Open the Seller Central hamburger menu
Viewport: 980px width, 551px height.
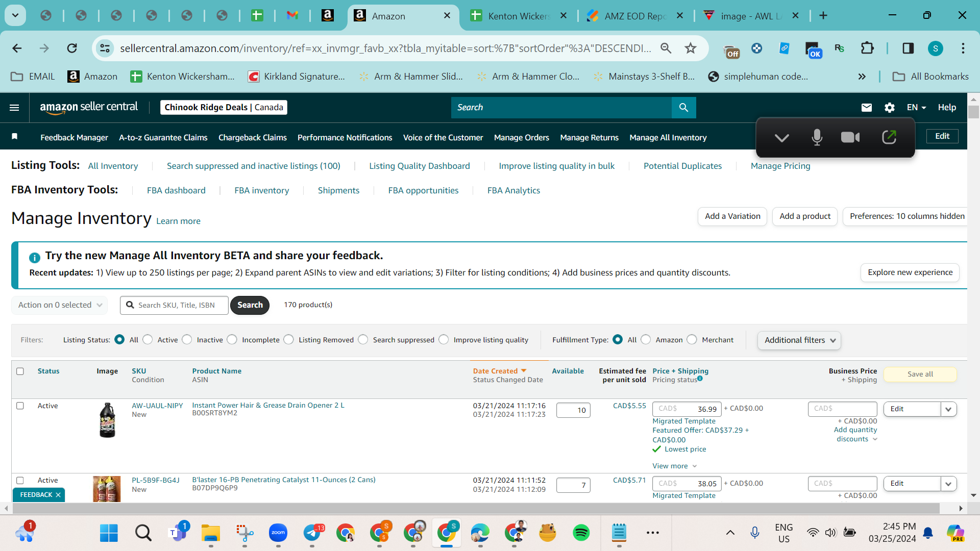[x=14, y=108]
